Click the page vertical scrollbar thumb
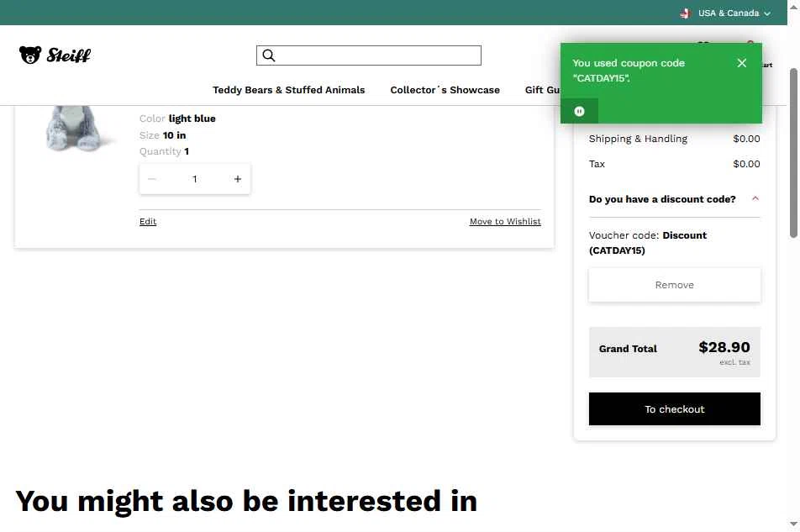 793,153
